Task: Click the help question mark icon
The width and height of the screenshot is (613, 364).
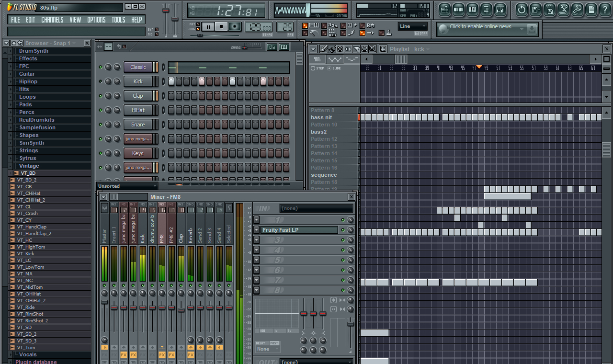Action: (x=605, y=9)
